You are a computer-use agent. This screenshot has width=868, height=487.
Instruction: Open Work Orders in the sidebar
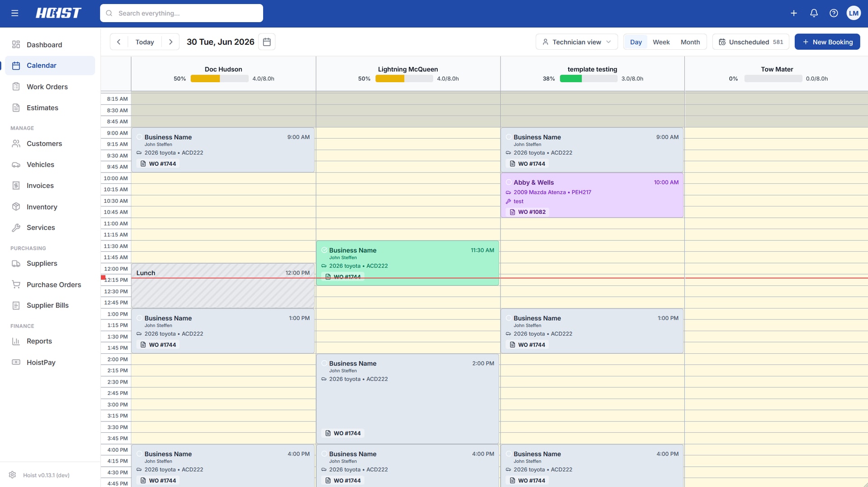click(x=50, y=87)
